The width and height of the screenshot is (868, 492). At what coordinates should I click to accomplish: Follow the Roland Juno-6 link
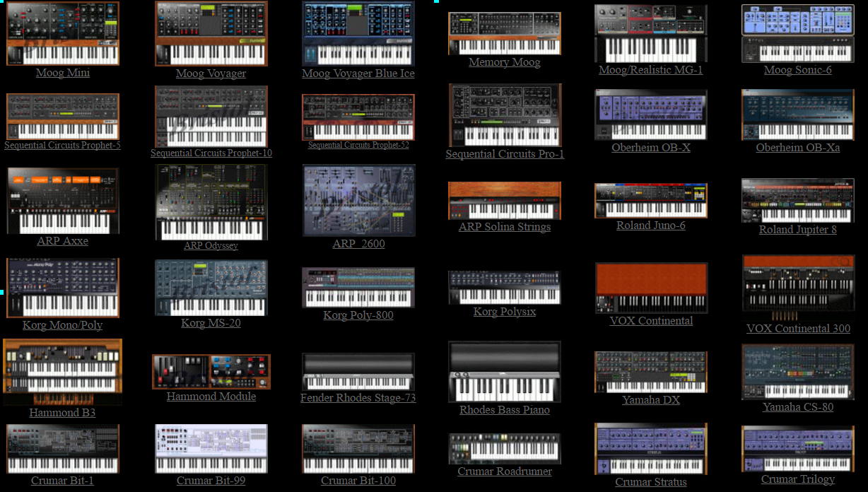click(650, 225)
